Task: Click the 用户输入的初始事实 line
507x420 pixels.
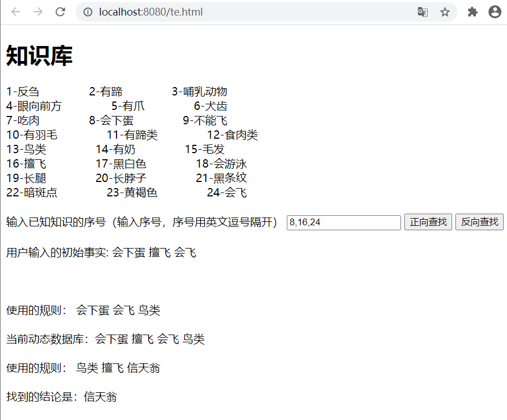Action: click(x=101, y=252)
